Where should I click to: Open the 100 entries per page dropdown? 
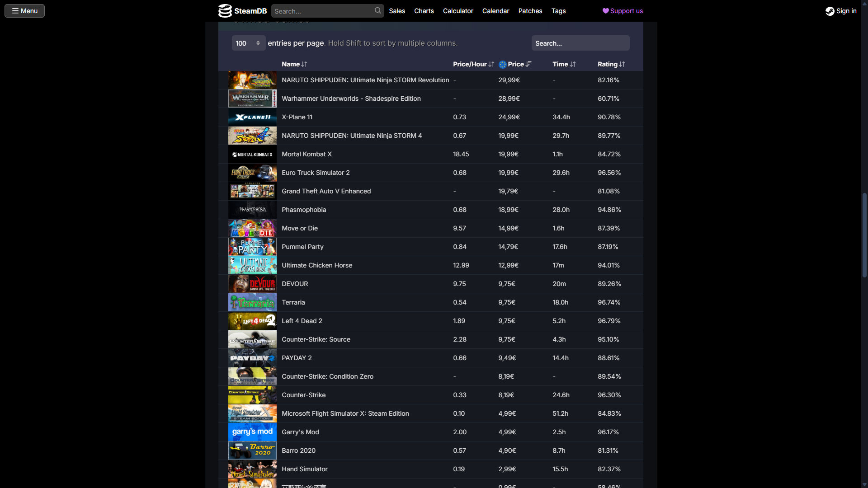point(248,43)
